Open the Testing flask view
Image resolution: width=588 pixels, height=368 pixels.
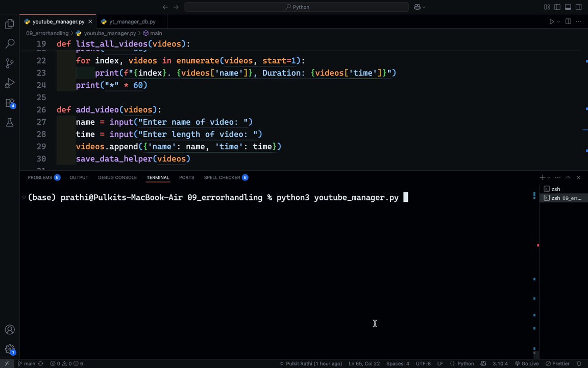click(x=10, y=122)
